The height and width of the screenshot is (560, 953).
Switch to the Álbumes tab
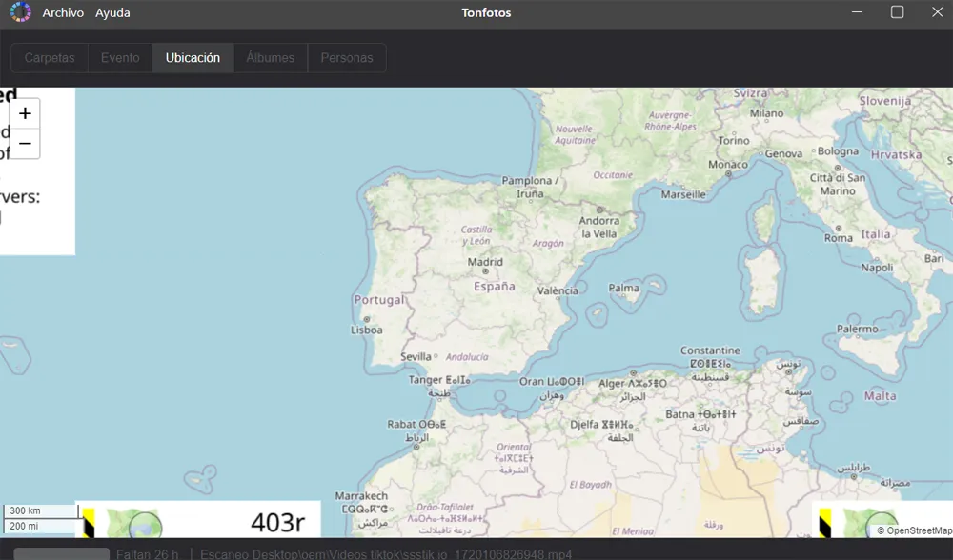coord(271,58)
